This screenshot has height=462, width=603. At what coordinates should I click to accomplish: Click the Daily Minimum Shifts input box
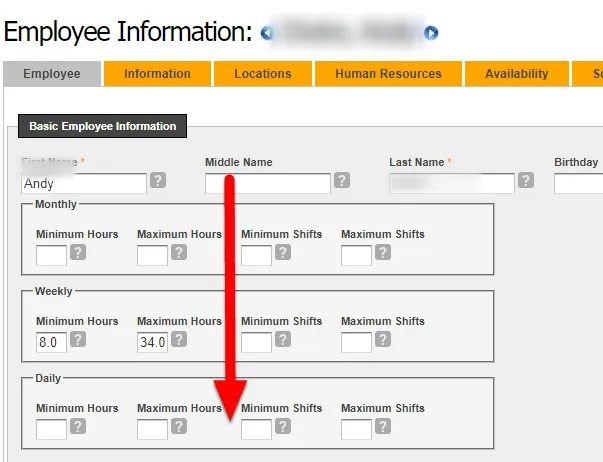click(x=256, y=429)
